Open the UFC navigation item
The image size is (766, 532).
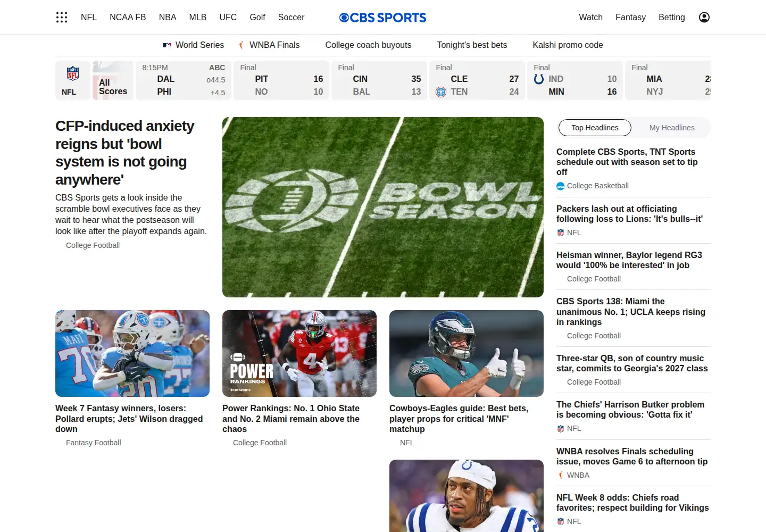coord(228,17)
